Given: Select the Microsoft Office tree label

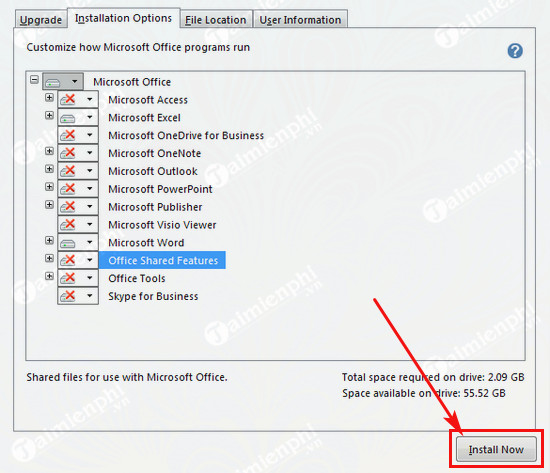Looking at the screenshot, I should tap(132, 82).
